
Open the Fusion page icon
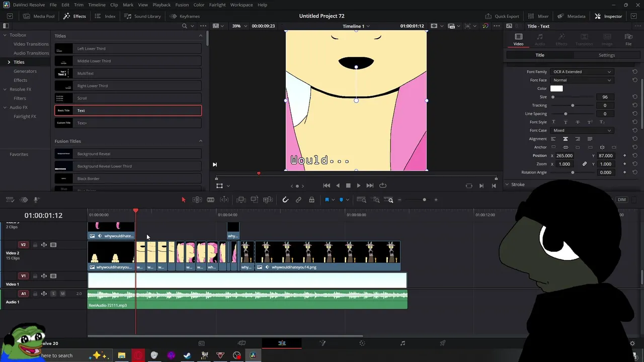click(x=323, y=343)
